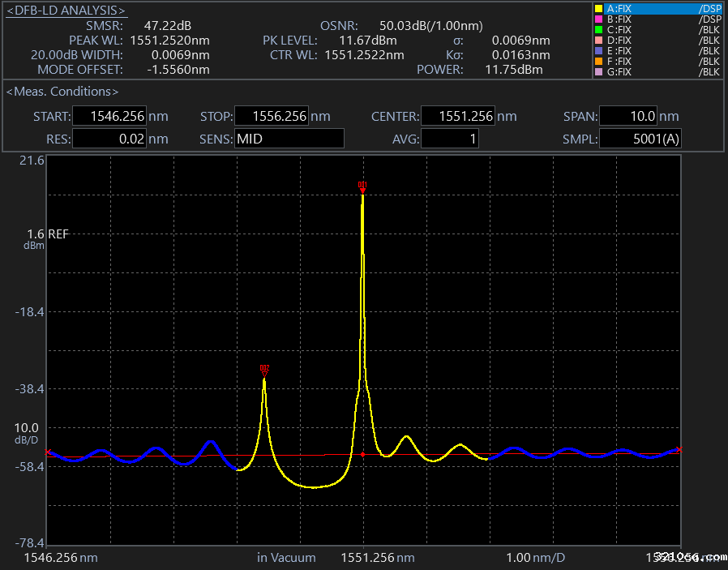Click the 1546.256 nm start axis label

coord(61,558)
